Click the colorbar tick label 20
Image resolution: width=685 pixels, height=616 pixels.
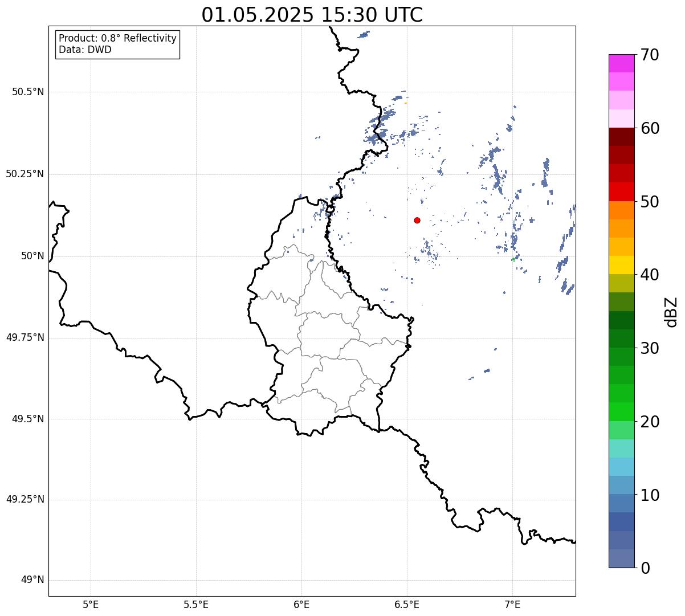[650, 422]
